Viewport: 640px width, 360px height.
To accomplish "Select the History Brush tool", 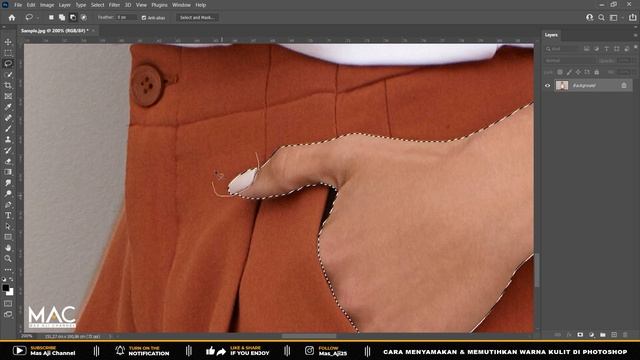I will click(x=8, y=150).
